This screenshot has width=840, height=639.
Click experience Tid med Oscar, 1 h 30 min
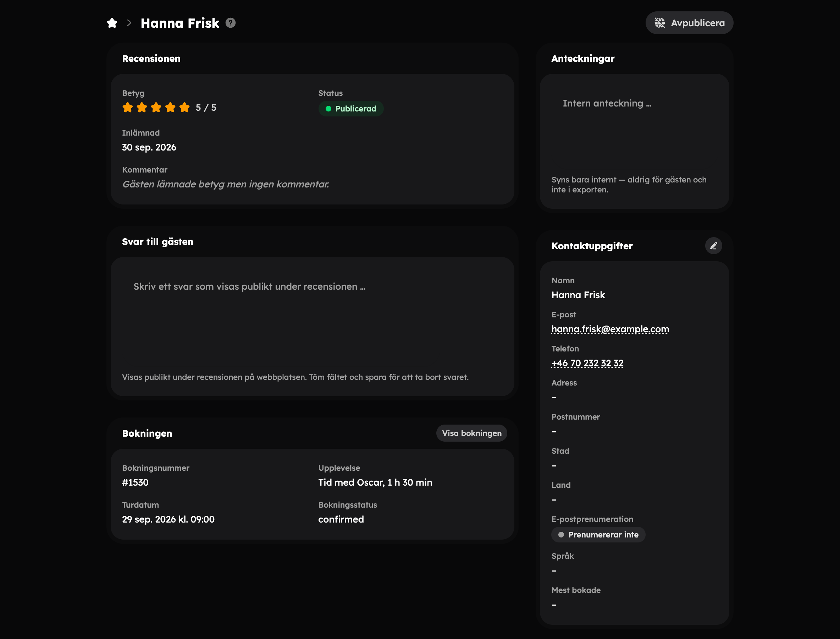pos(375,482)
